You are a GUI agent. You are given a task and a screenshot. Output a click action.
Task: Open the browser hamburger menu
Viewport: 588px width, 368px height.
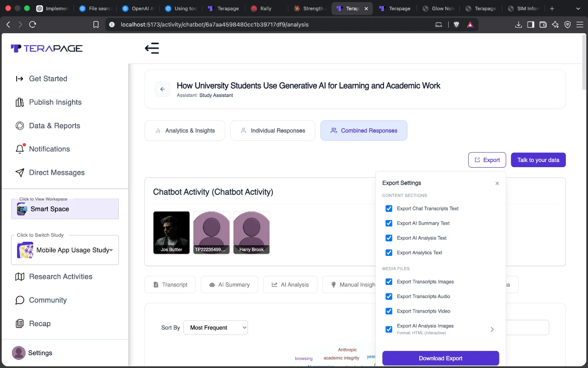click(x=579, y=25)
